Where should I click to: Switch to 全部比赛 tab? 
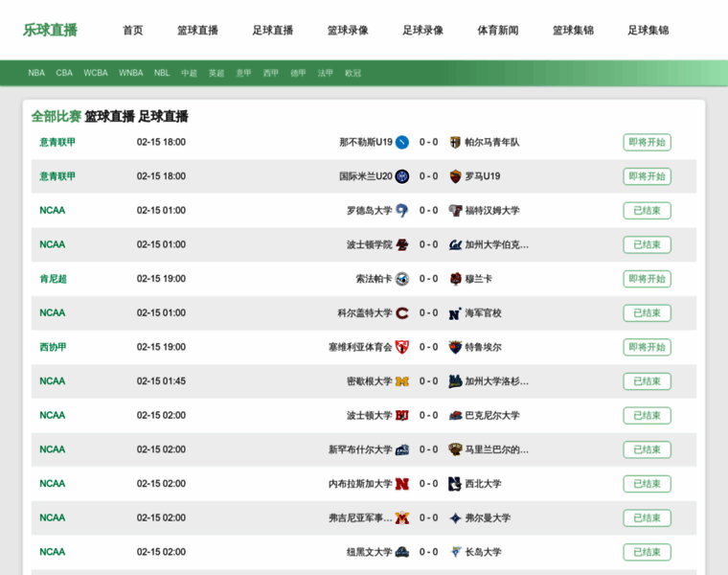pyautogui.click(x=57, y=116)
